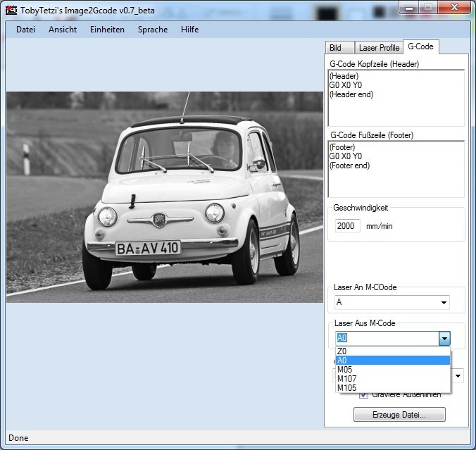Toggle the Graviere Außenlinien checkbox
Viewport: 476px width, 450px height.
(x=363, y=394)
